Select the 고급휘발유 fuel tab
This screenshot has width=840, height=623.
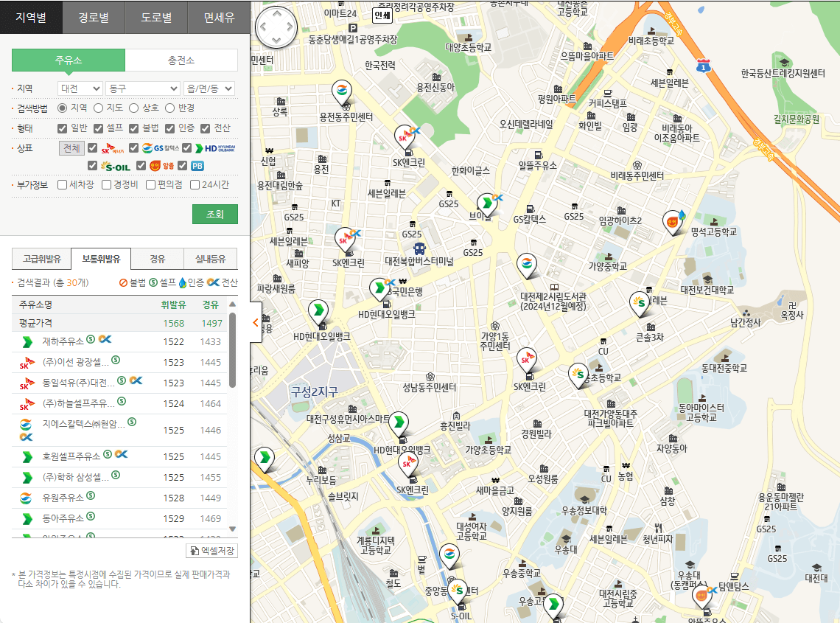click(42, 259)
